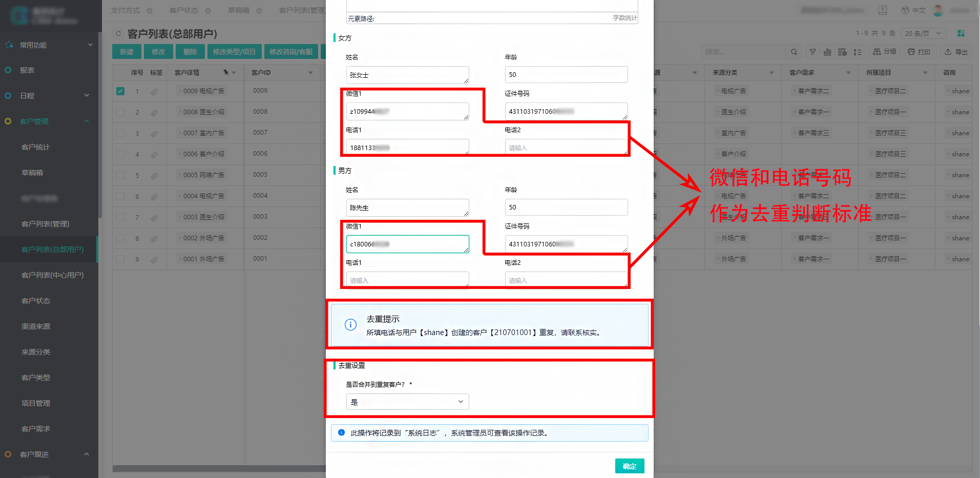Click the 搜索 search input box

click(743, 52)
